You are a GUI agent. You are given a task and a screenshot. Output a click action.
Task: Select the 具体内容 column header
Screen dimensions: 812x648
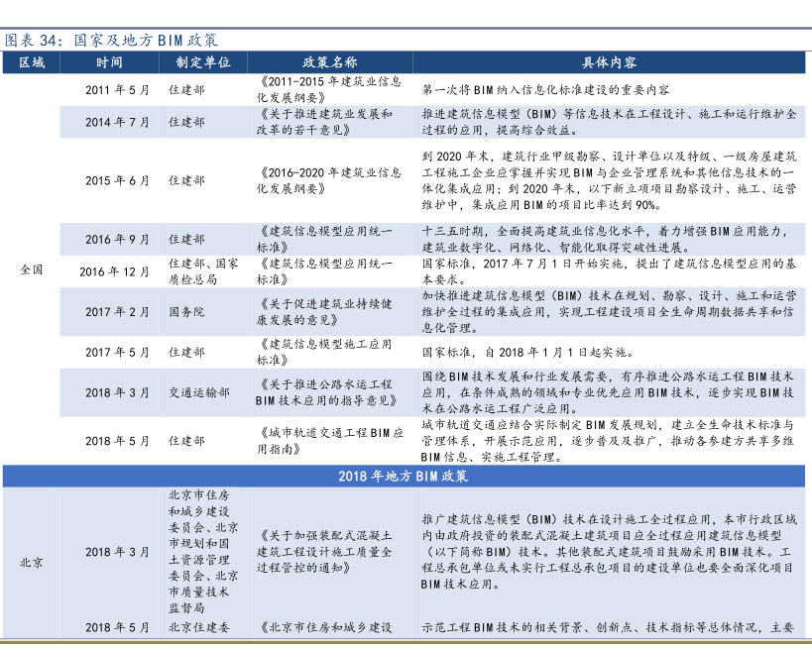pyautogui.click(x=609, y=62)
